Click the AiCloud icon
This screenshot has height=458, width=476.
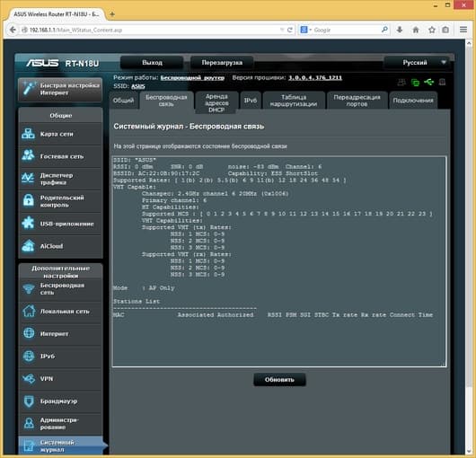click(x=28, y=246)
